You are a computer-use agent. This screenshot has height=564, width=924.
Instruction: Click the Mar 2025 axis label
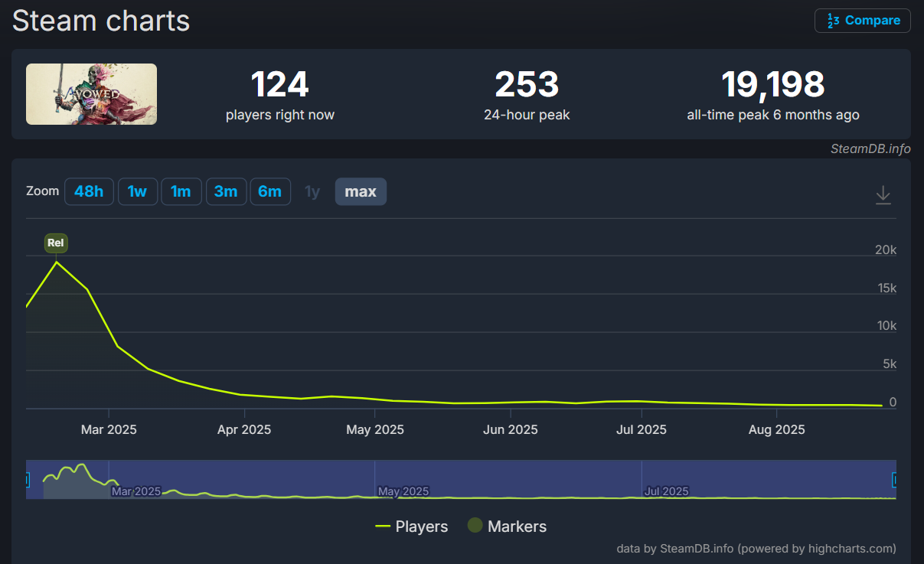(x=109, y=429)
